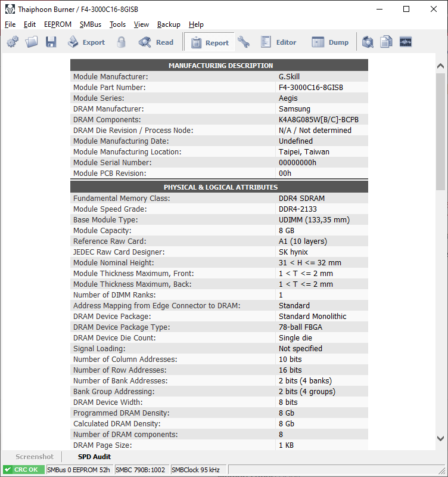The height and width of the screenshot is (477, 448).
Task: Click the DRAM Page Size label
Action: click(x=102, y=445)
